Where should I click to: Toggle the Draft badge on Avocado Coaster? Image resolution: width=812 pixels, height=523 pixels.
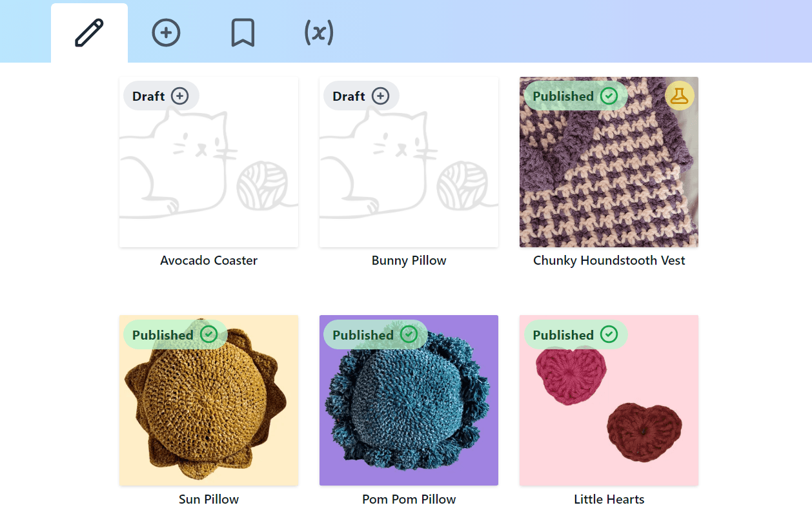point(161,95)
